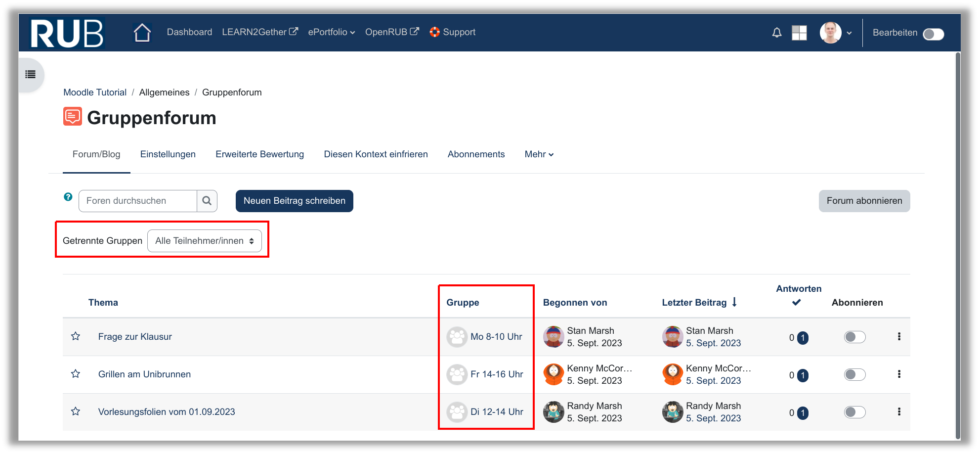Click the 'Foren durchsuchen' search field

138,201
